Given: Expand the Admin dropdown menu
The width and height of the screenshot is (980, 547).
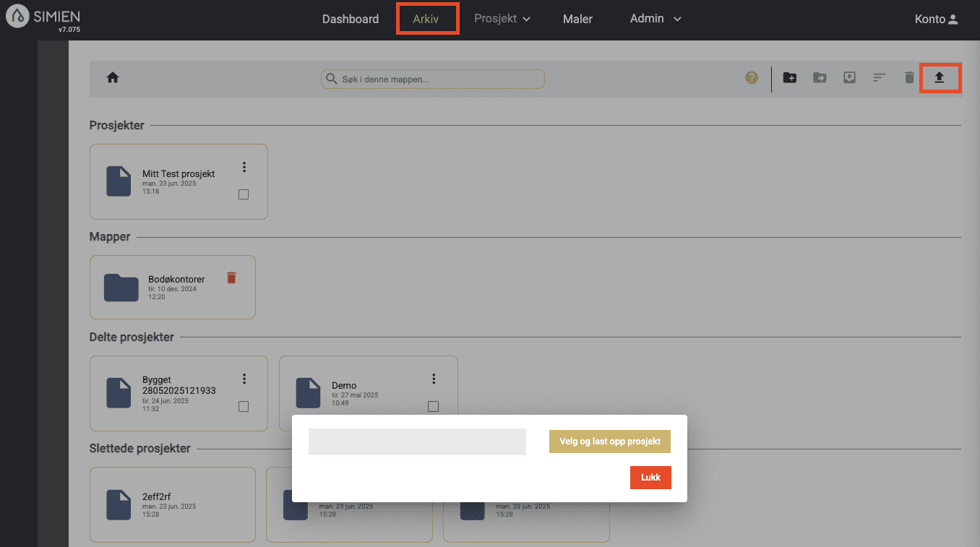Looking at the screenshot, I should (656, 19).
